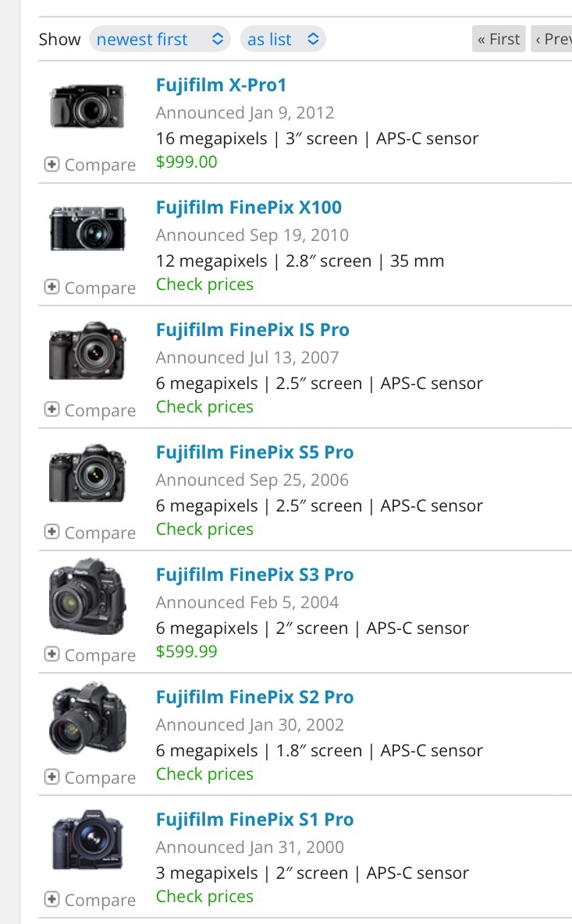The height and width of the screenshot is (924, 572).
Task: Open the Fujifilm FinePix X100 title link
Action: pyautogui.click(x=249, y=207)
